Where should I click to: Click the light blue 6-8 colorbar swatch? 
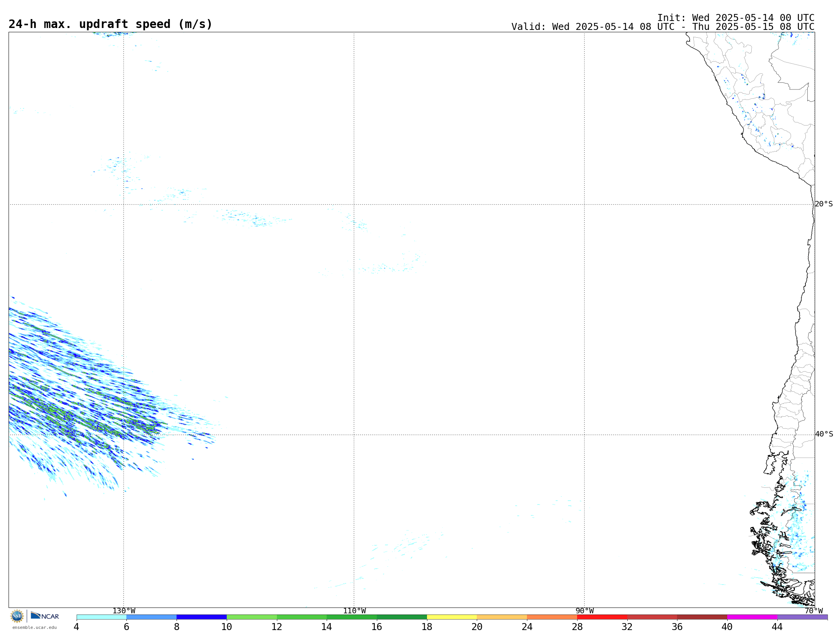click(x=152, y=617)
